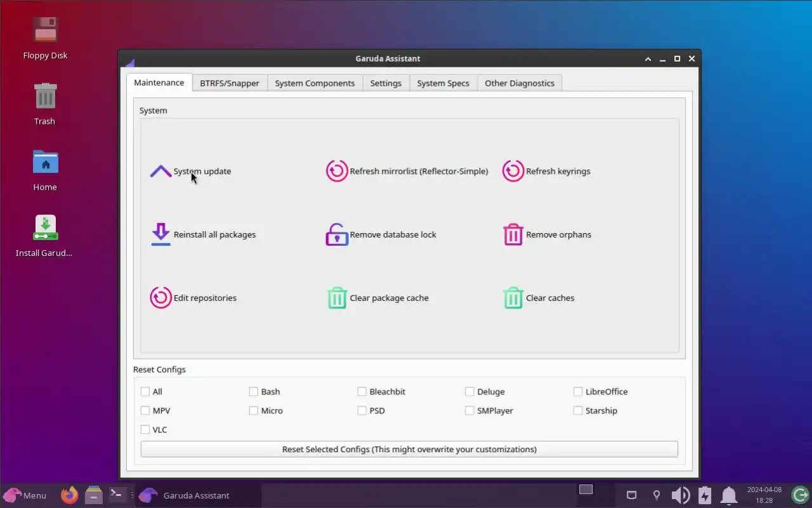
Task: Click the clock date and time display
Action: coord(764,495)
